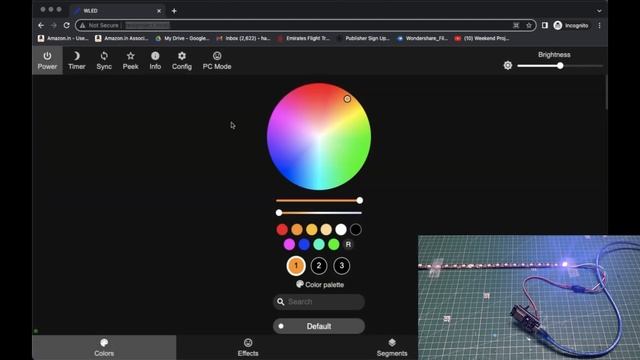Open the Chrome three-dot menu

coord(599,25)
